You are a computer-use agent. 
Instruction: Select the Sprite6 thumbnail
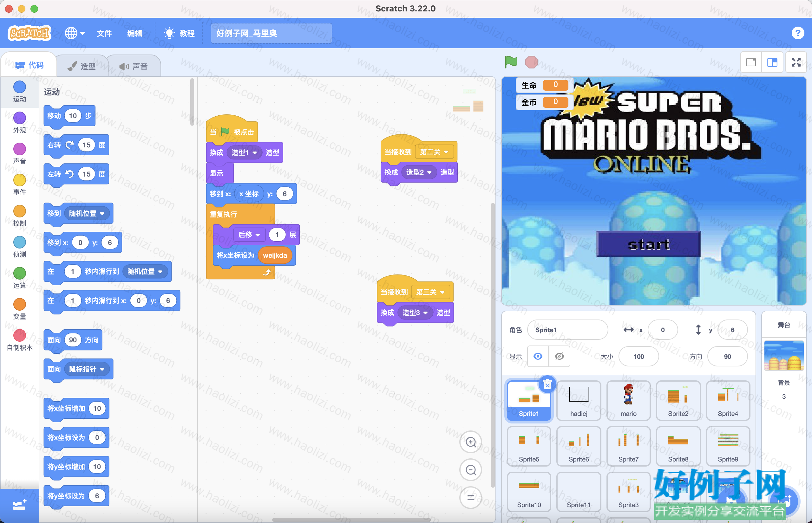[x=579, y=446]
